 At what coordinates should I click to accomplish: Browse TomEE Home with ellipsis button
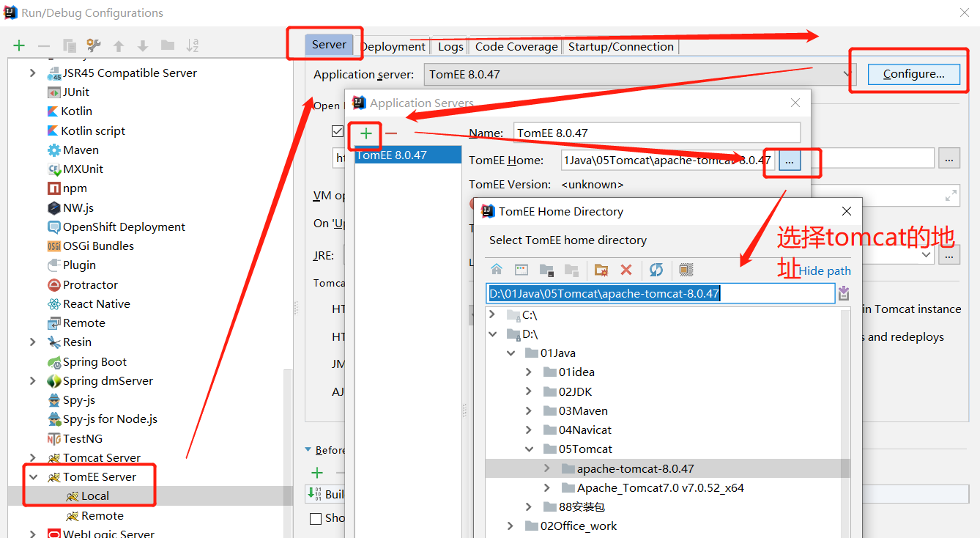790,160
